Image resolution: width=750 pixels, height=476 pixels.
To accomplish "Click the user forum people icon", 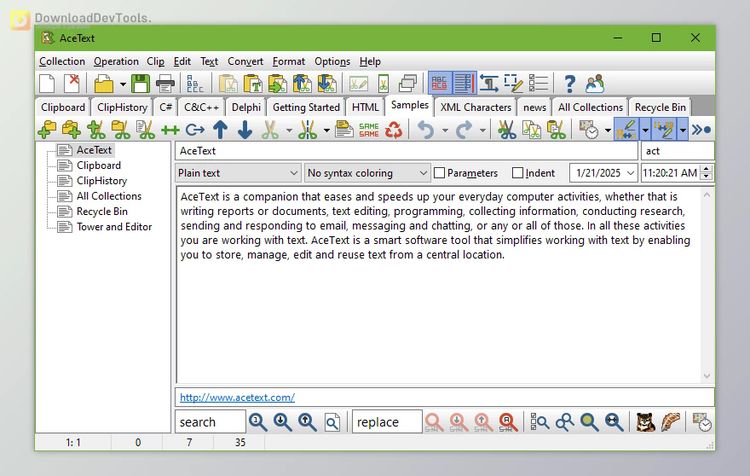I will pos(595,84).
